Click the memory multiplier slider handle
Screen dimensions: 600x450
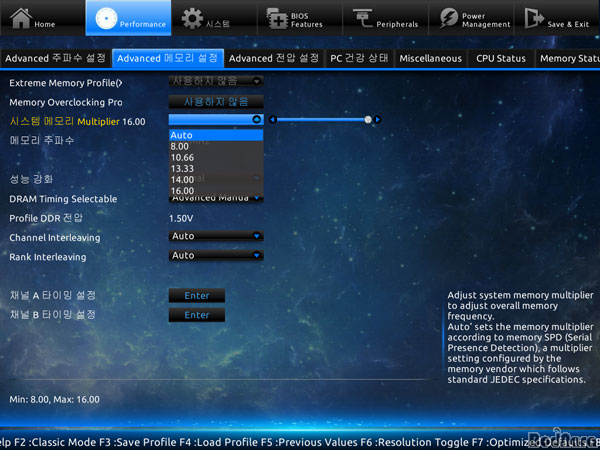click(368, 120)
